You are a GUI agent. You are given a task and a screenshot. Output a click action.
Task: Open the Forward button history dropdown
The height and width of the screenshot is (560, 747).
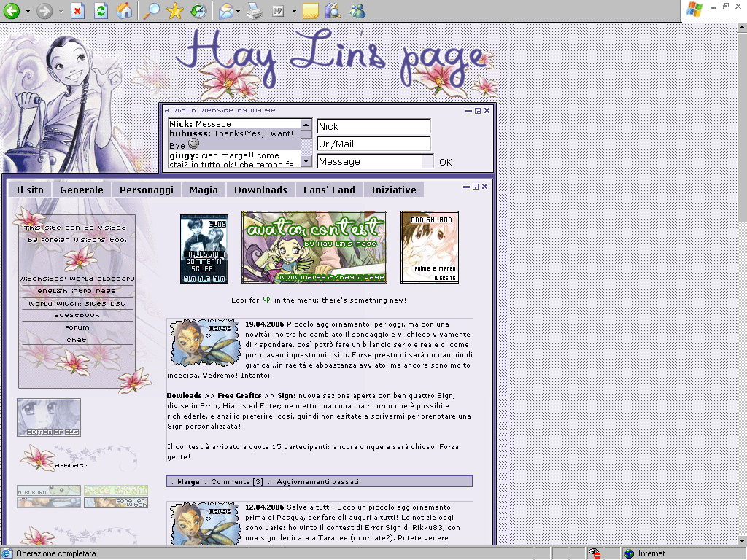[61, 11]
